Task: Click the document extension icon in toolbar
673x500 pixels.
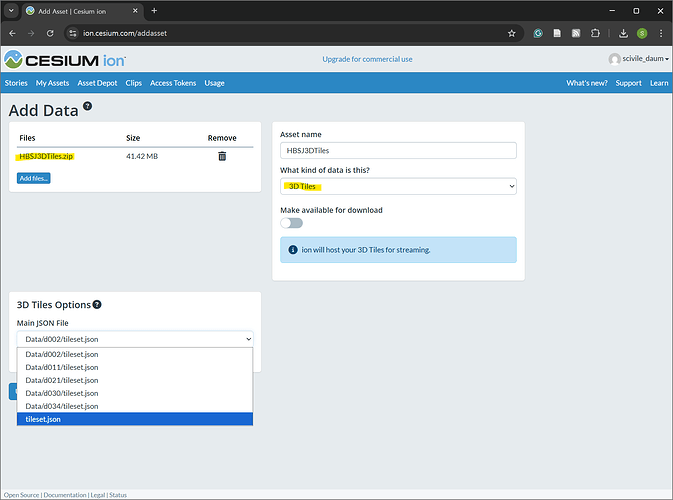Action: (557, 33)
